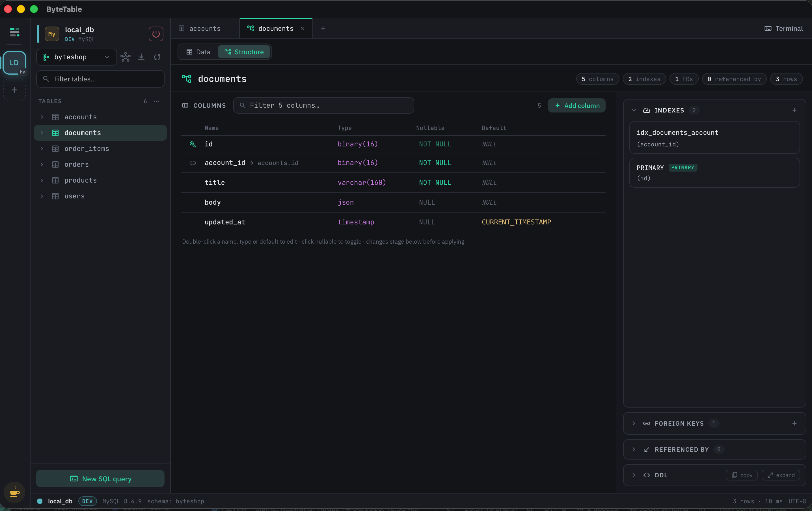Add a new index with plus icon

(x=794, y=110)
